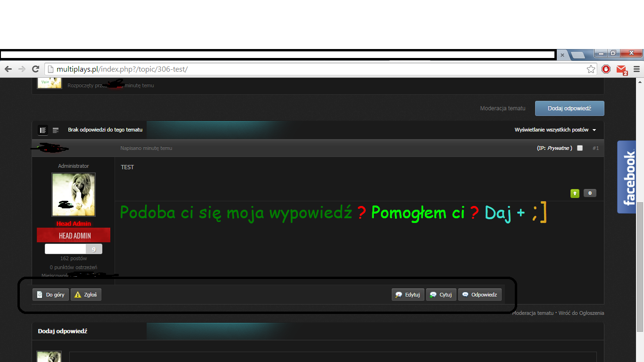Click the reputation bar showing 9
Screen dimensions: 644x362
73,248
